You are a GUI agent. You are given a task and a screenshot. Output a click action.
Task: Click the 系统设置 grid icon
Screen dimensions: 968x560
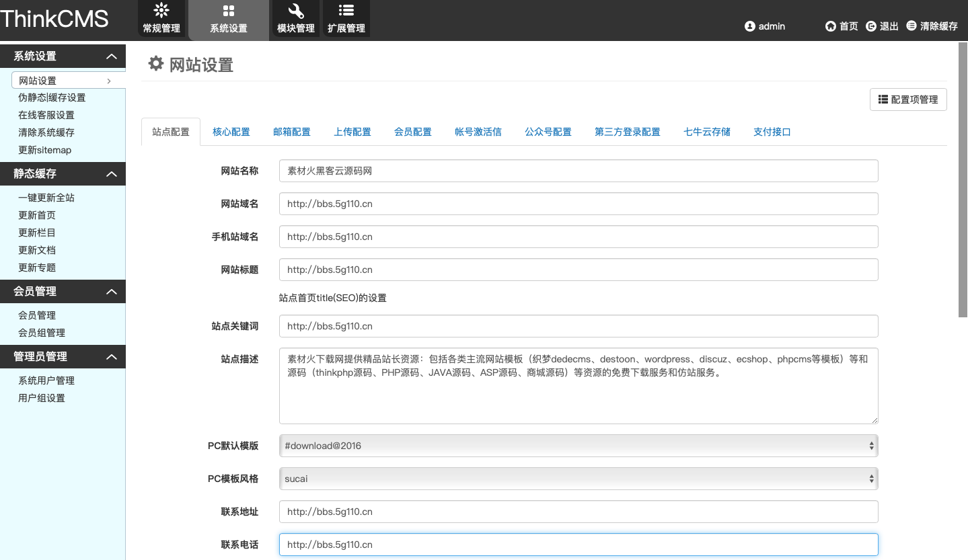tap(229, 11)
